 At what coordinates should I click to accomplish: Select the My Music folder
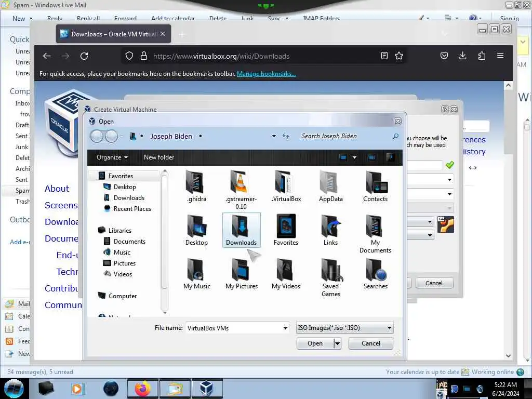click(x=197, y=273)
